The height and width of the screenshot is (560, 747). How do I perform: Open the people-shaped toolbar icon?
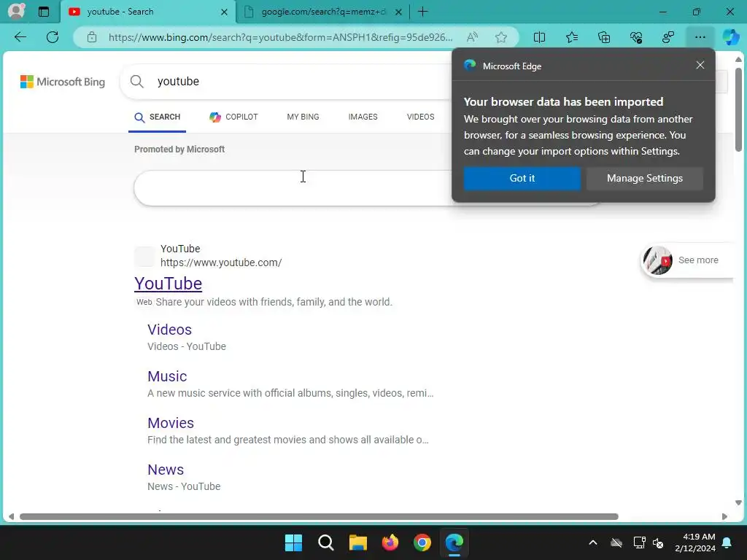[668, 37]
